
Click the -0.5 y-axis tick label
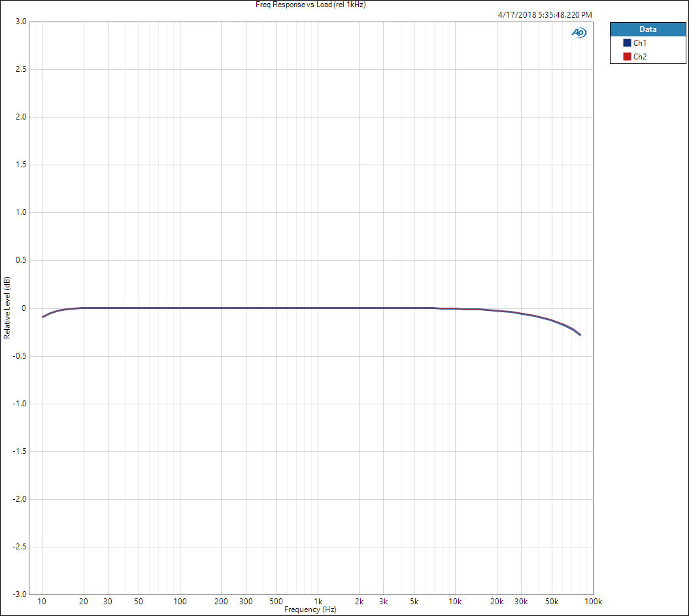20,356
